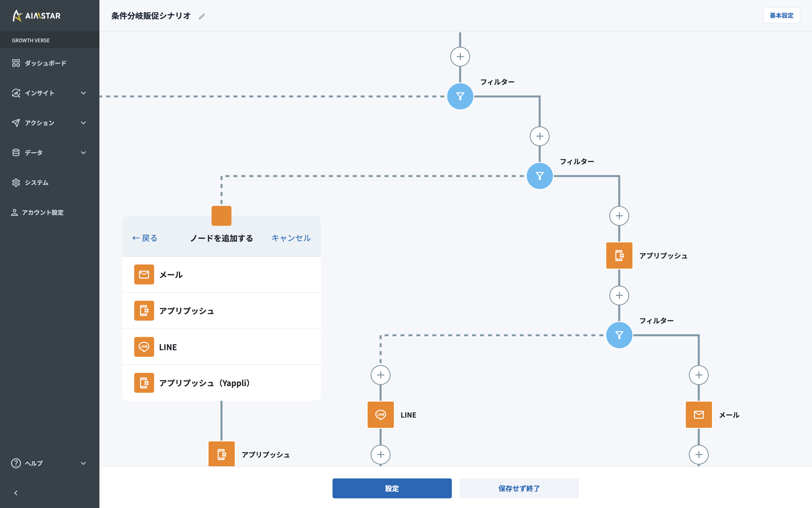Viewport: 812px width, 508px height.
Task: Select the メール node at bottom right
Action: 698,415
